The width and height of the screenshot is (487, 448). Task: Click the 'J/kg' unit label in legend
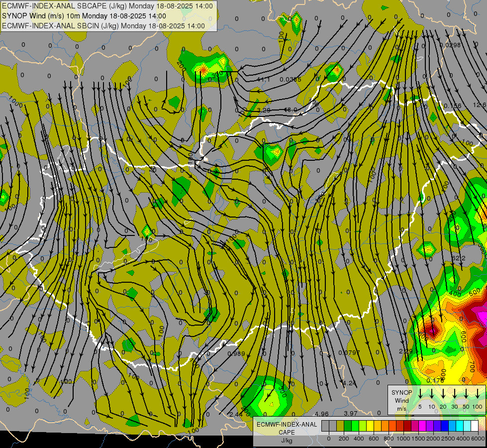(x=287, y=441)
